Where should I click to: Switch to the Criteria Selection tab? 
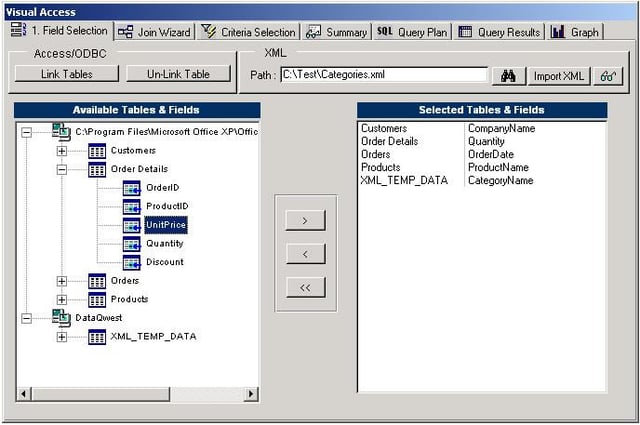click(248, 32)
